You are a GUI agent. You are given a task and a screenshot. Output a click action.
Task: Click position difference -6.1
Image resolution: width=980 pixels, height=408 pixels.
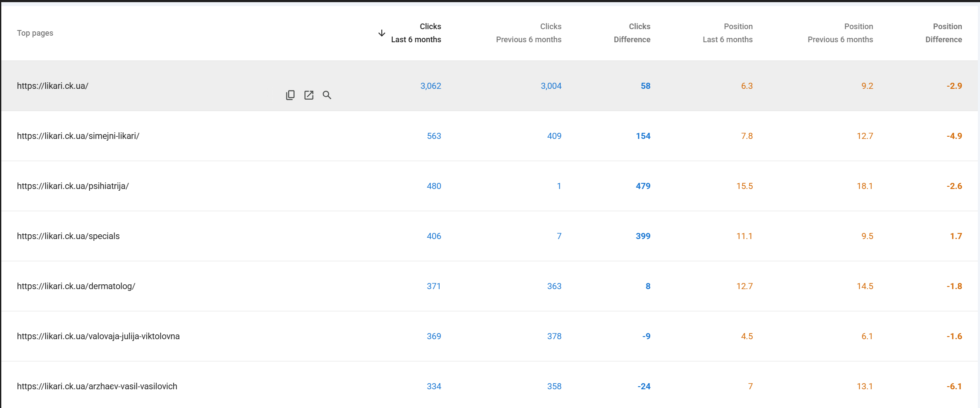point(954,386)
